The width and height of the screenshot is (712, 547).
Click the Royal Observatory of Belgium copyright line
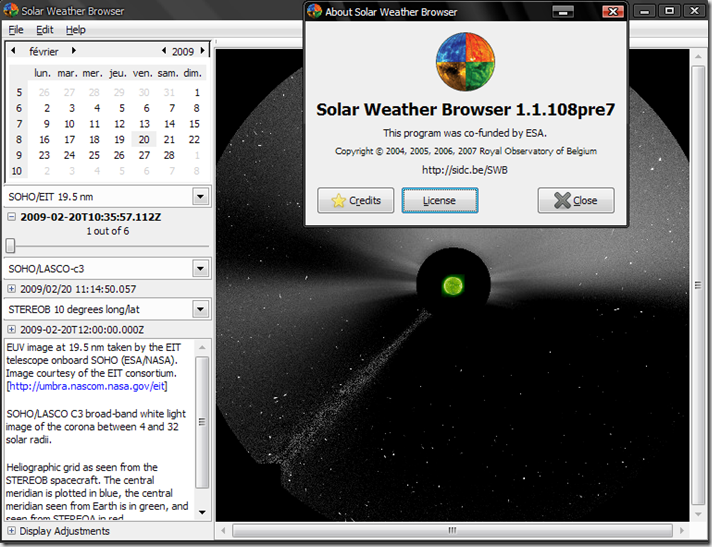[466, 151]
